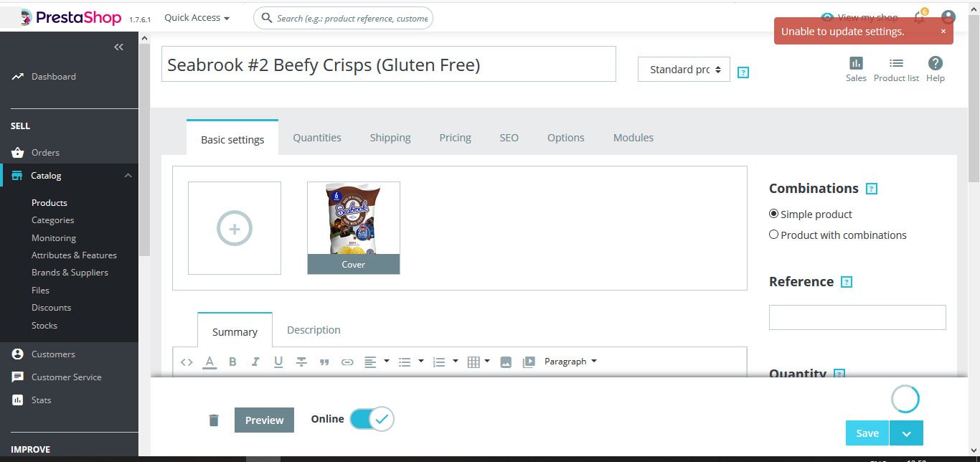Open Customers section icon
The width and height of the screenshot is (980, 462).
[17, 354]
